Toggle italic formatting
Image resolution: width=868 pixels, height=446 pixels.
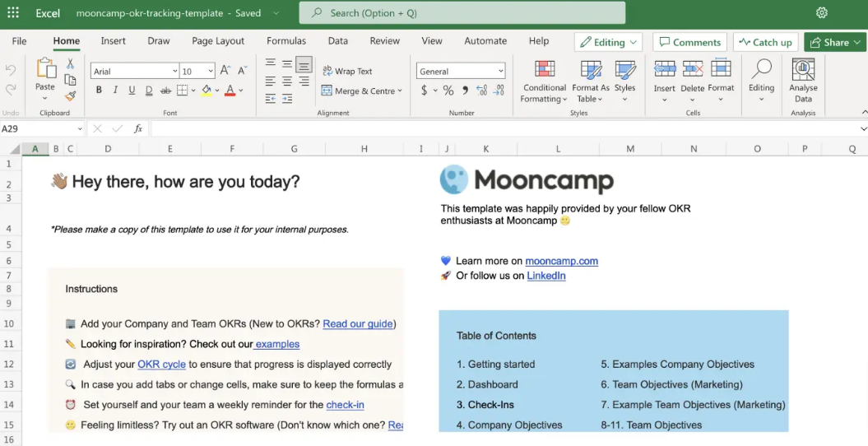(x=115, y=91)
